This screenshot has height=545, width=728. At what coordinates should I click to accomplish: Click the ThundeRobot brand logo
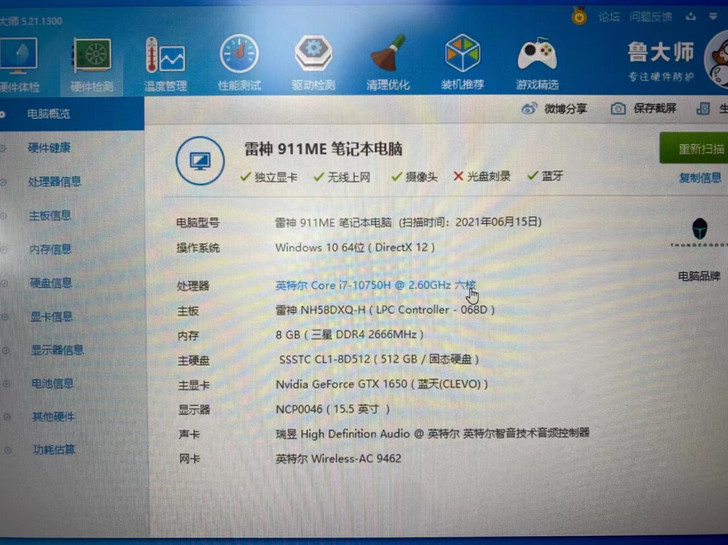tap(699, 232)
